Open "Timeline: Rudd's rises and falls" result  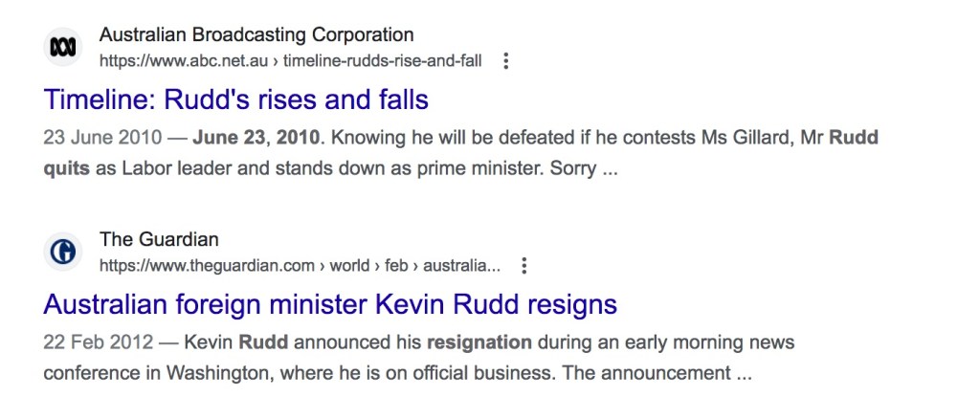(x=235, y=99)
